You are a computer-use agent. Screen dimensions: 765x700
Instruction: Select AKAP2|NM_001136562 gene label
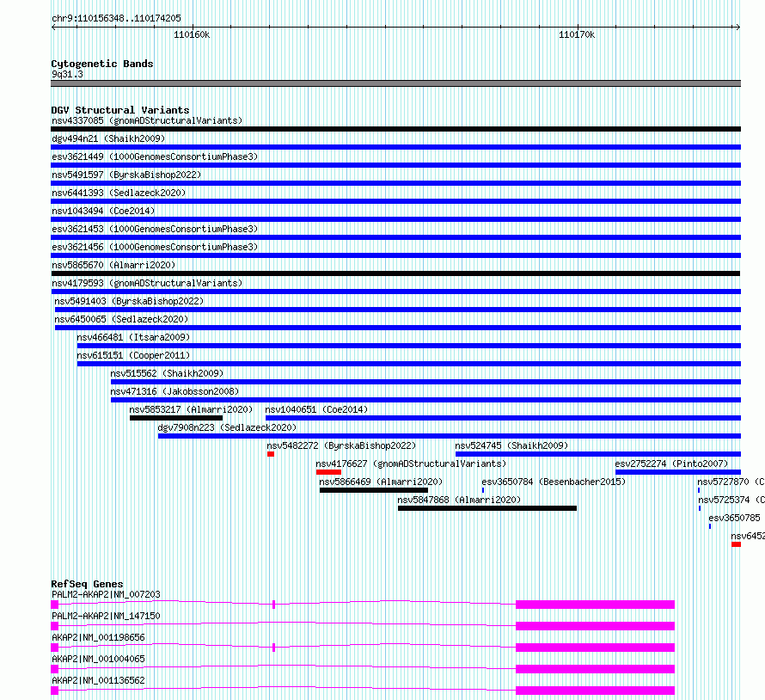coord(98,680)
